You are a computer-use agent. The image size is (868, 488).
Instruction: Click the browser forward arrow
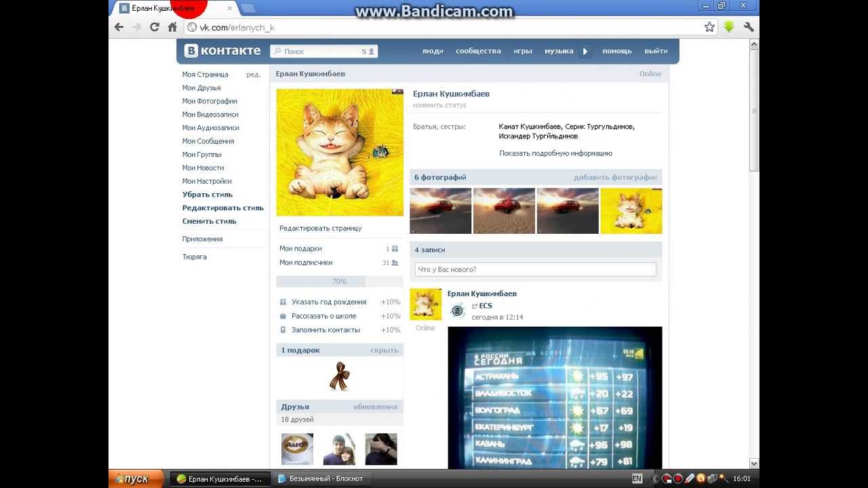pos(136,27)
